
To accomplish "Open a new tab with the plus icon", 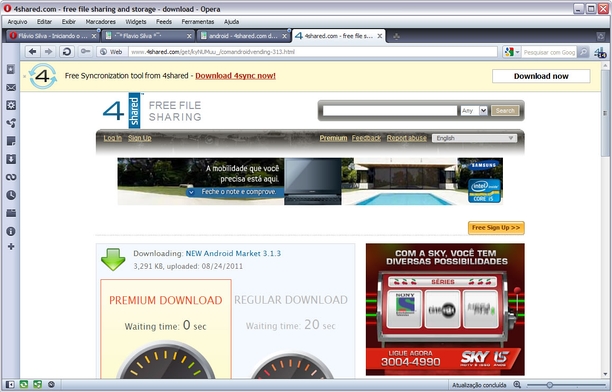I will pyautogui.click(x=396, y=36).
